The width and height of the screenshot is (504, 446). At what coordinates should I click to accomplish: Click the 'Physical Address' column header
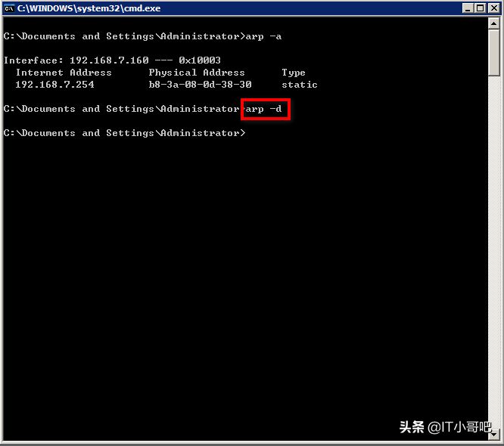pyautogui.click(x=197, y=73)
